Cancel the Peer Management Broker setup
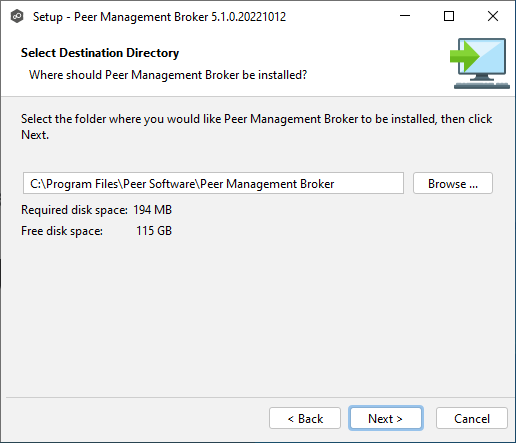The image size is (516, 443). tap(472, 418)
